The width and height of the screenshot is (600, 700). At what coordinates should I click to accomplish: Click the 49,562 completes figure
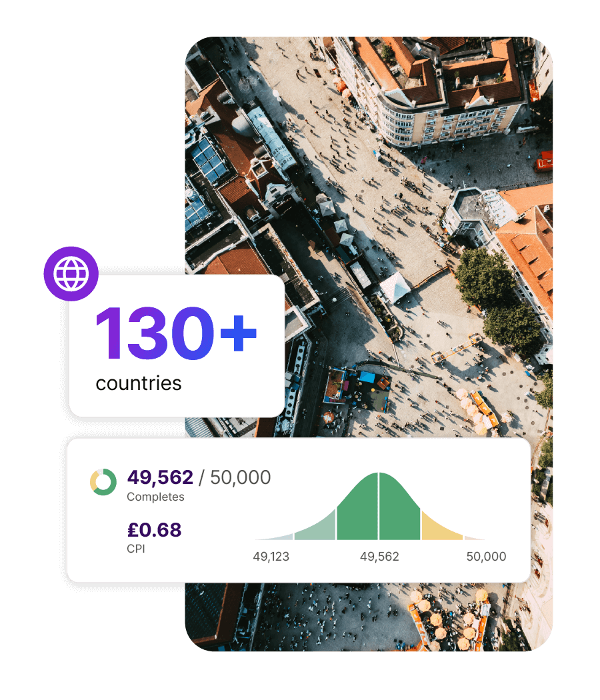coord(160,477)
